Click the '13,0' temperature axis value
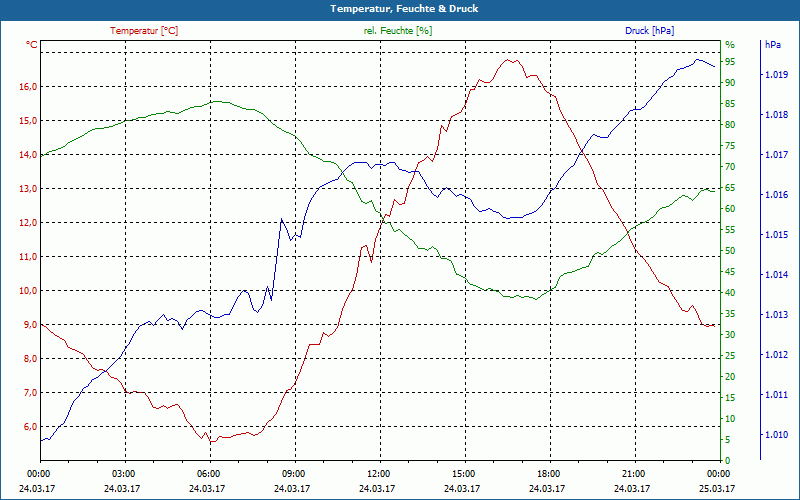Screen dimensions: 800x500 (28, 189)
